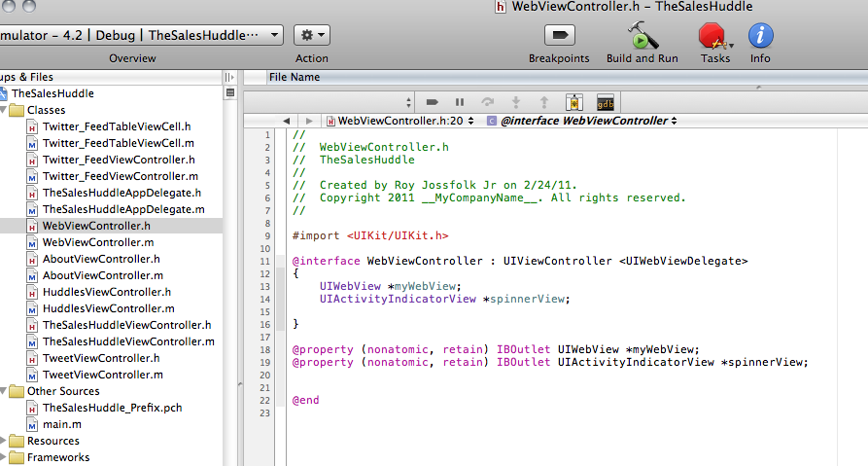Open the Overview configuration popup
The image size is (868, 466).
tap(141, 35)
